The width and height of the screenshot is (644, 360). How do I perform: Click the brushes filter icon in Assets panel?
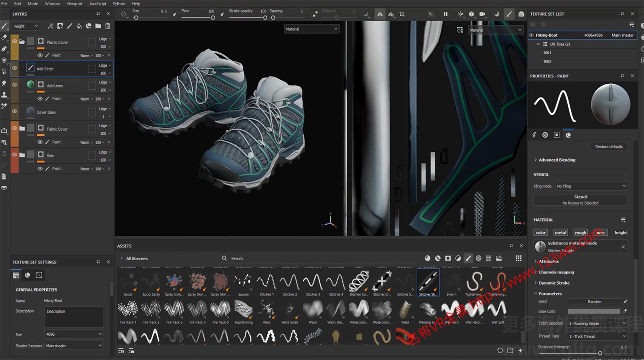point(468,258)
